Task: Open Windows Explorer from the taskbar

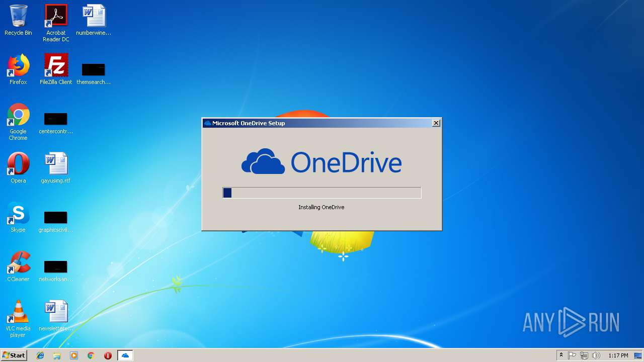Action: coord(57,355)
